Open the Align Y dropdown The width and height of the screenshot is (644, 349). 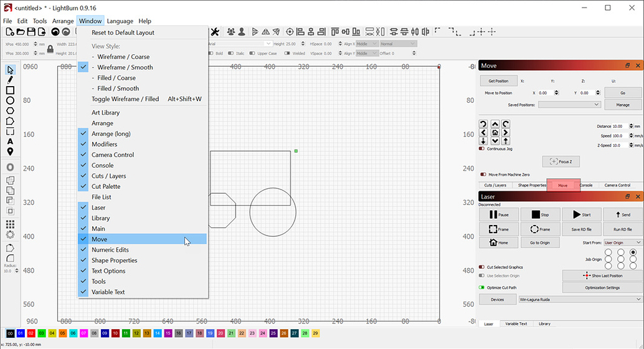[x=367, y=54]
